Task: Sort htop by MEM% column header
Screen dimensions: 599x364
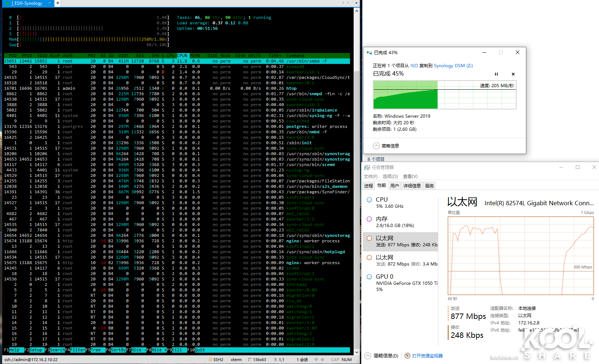Action: [195, 56]
